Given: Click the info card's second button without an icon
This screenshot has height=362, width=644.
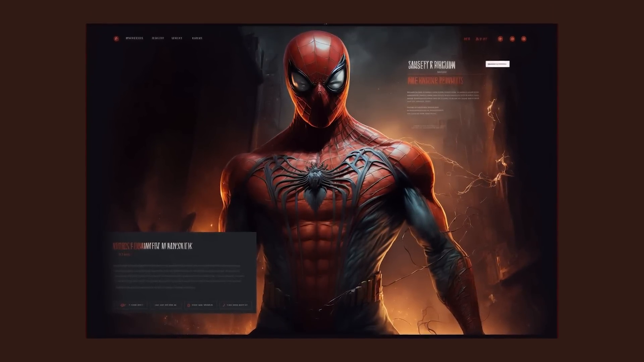Looking at the screenshot, I should [x=166, y=305].
